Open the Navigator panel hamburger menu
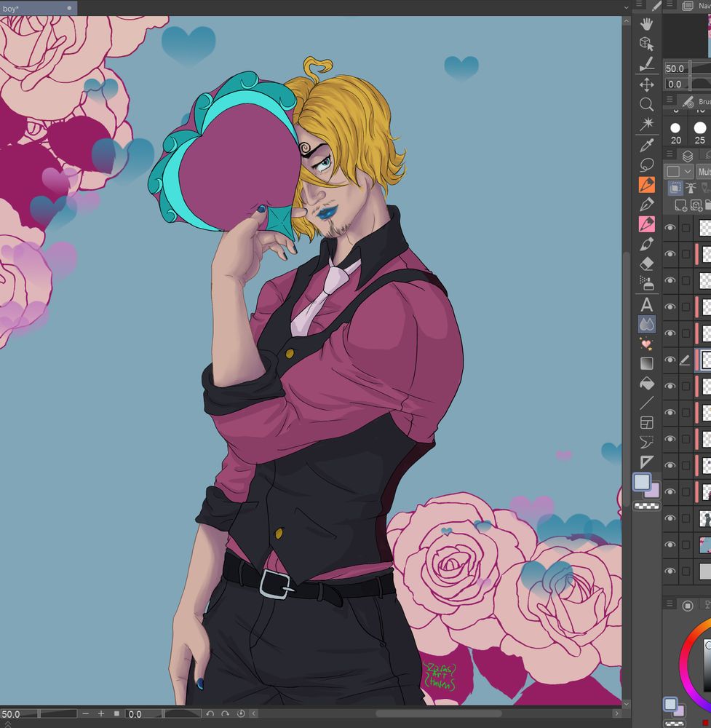Screen dimensions: 711x728 pyautogui.click(x=670, y=4)
